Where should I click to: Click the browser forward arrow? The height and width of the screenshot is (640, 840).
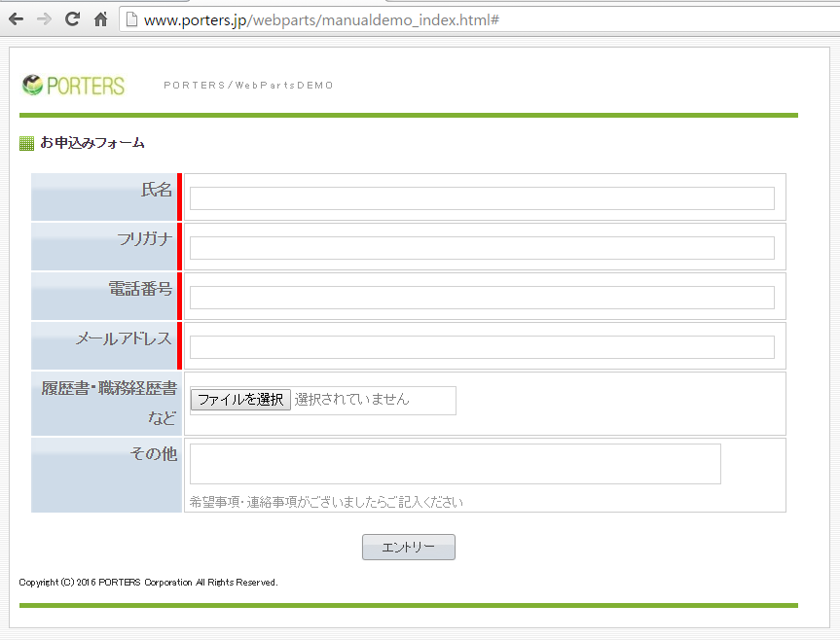tap(43, 19)
